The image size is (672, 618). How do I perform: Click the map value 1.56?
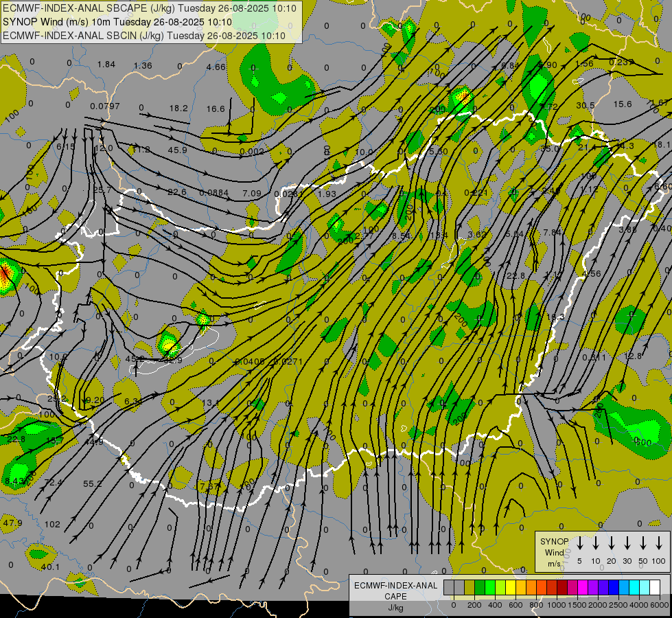(584, 63)
